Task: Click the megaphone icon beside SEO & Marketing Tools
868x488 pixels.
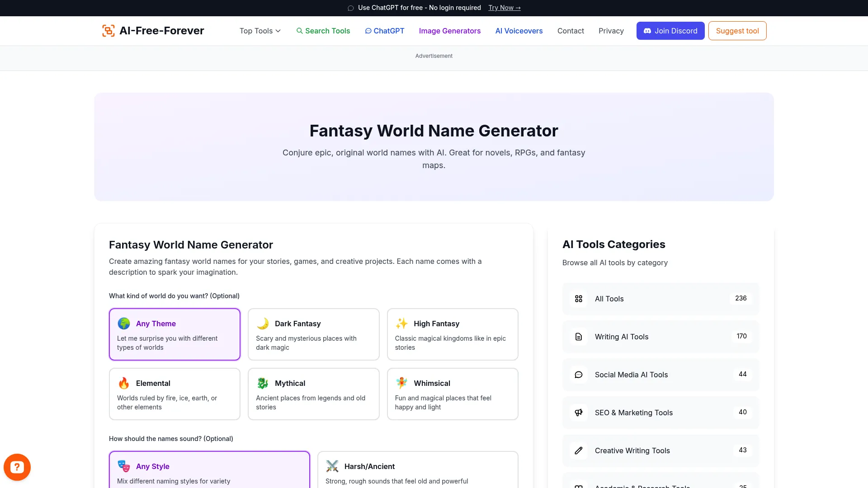Action: 578,413
